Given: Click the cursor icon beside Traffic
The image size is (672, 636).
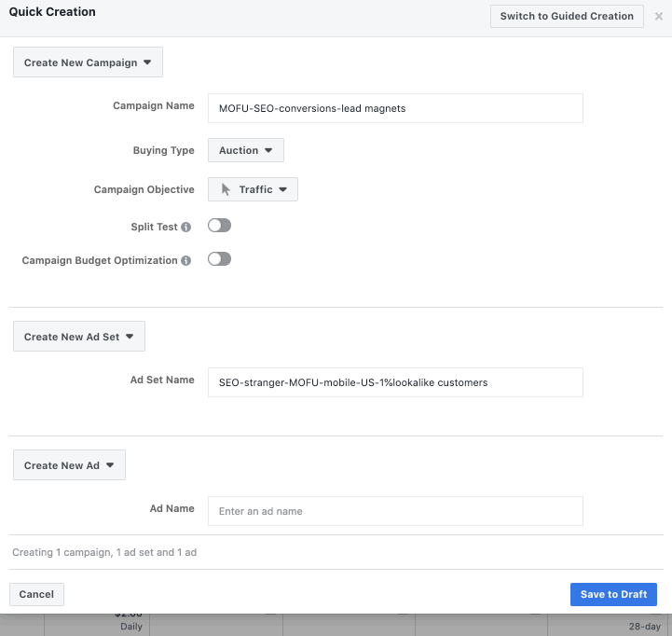Looking at the screenshot, I should point(225,189).
